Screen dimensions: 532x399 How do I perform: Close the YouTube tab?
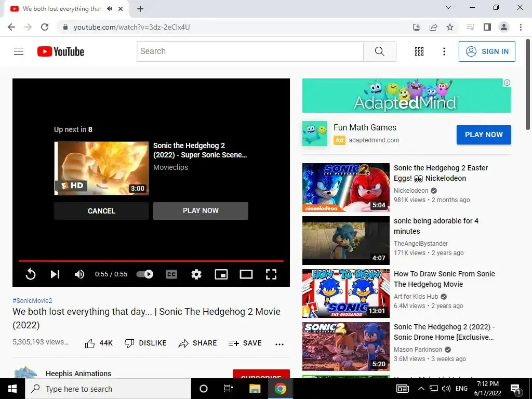tap(121, 9)
